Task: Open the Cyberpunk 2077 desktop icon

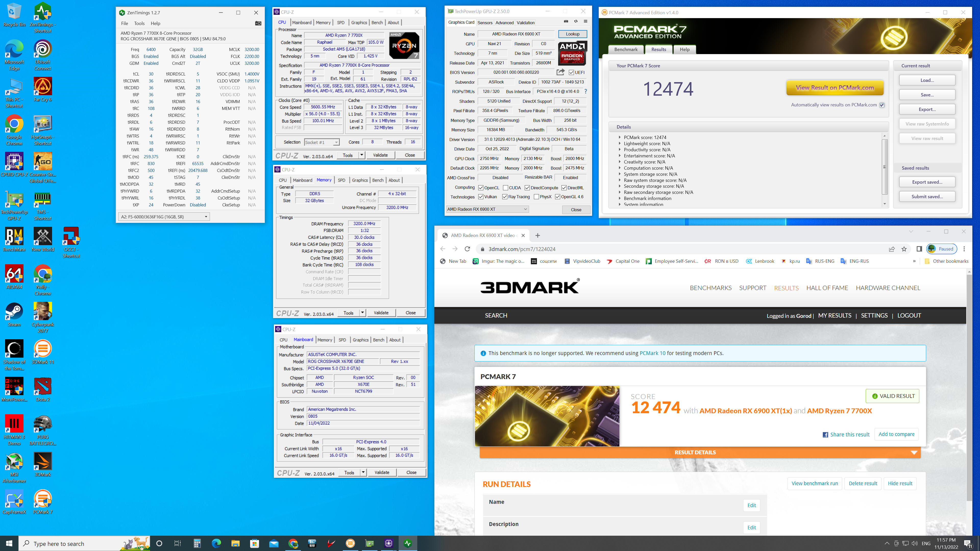Action: click(43, 318)
